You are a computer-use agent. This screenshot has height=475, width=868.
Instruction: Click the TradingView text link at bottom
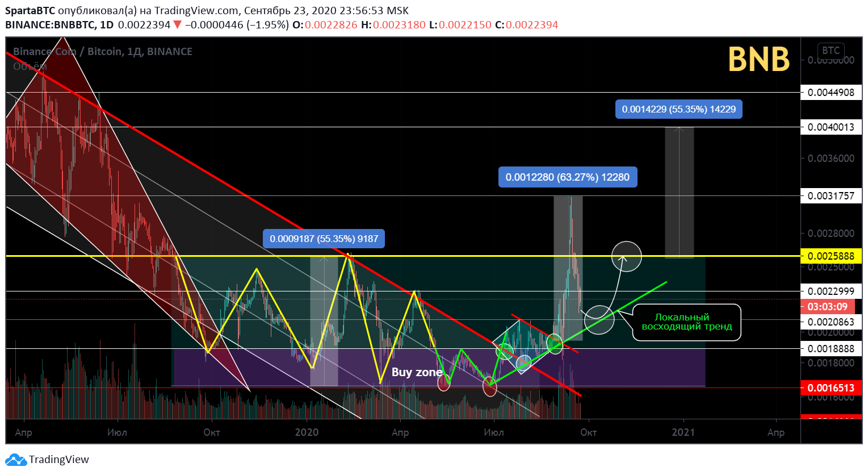(x=59, y=460)
